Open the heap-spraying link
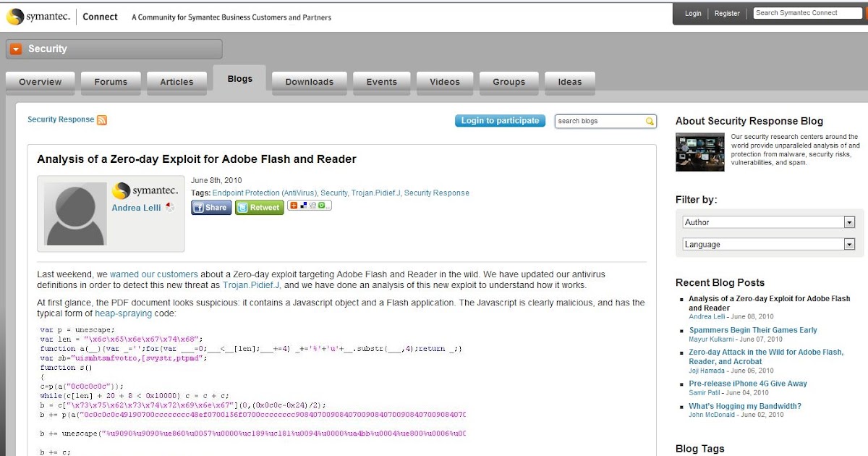This screenshot has width=868, height=456. point(124,314)
